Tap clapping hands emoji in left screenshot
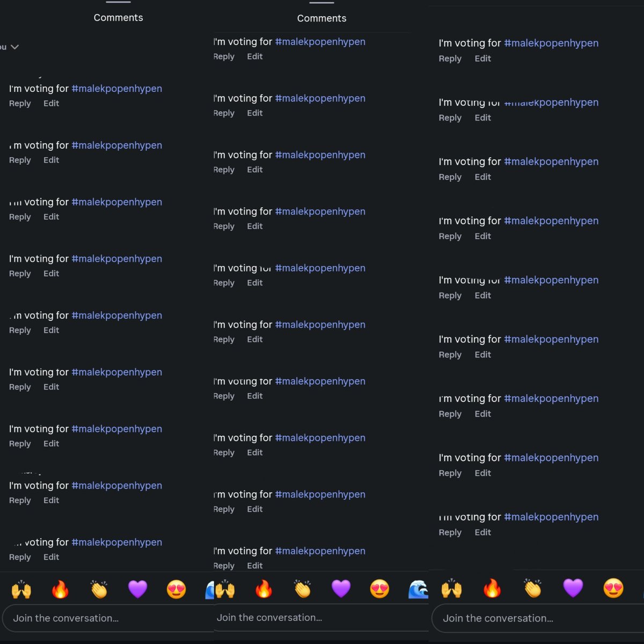 pyautogui.click(x=99, y=589)
